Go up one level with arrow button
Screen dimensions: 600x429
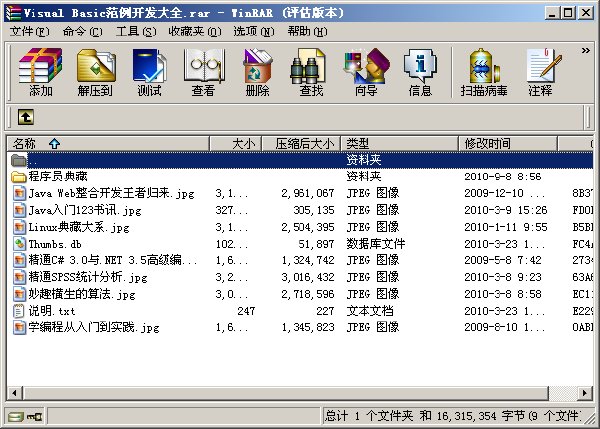pos(26,117)
